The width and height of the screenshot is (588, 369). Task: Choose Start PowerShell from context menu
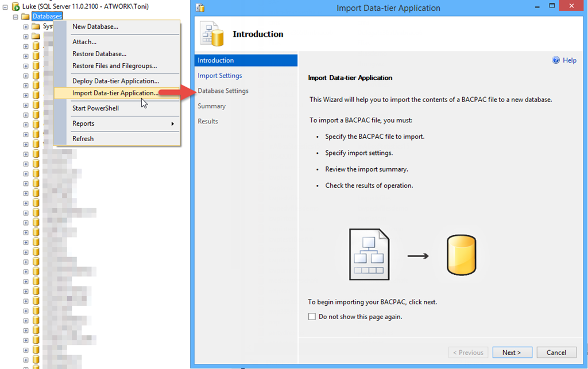coord(95,108)
